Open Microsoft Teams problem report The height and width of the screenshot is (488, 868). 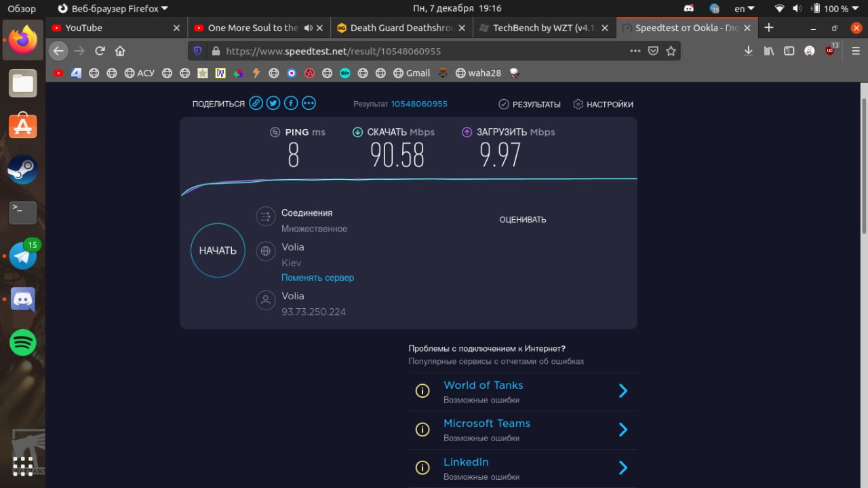(x=486, y=423)
